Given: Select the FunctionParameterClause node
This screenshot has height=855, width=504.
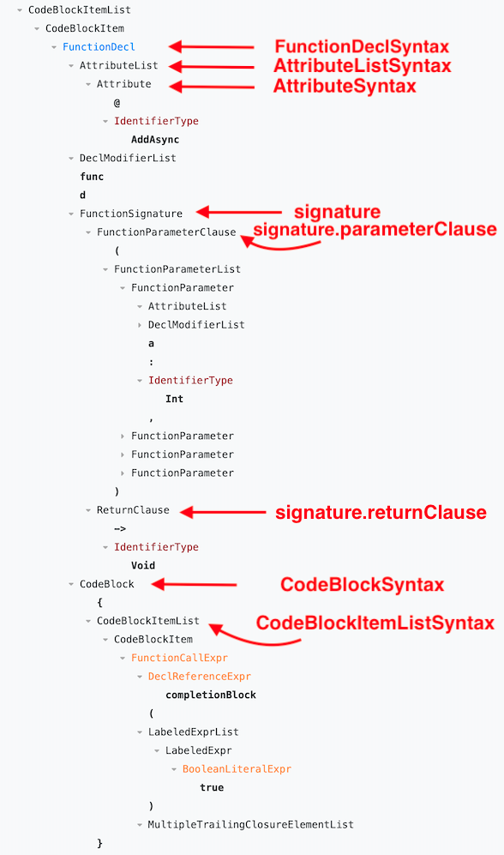Looking at the screenshot, I should pos(166,232).
